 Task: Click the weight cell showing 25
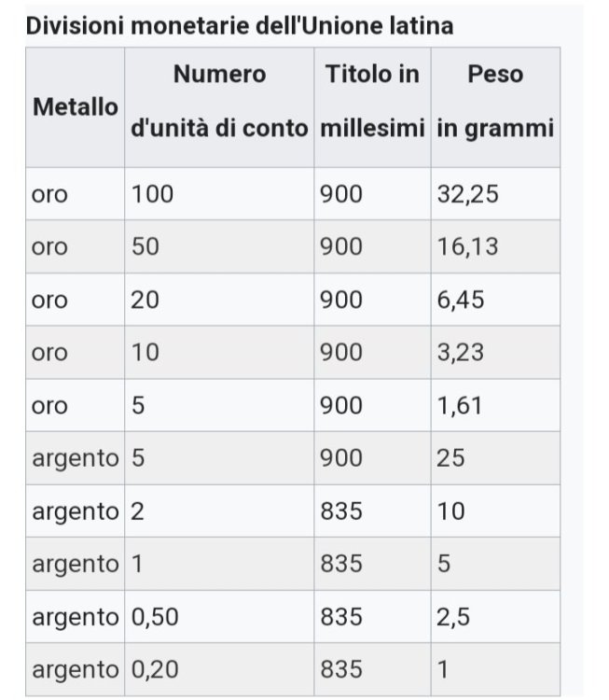coord(450,458)
